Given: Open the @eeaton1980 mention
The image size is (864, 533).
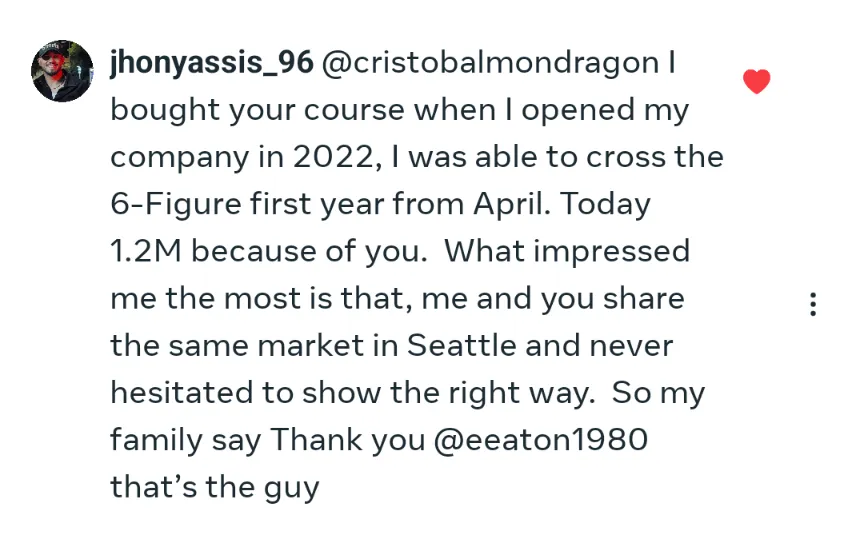Looking at the screenshot, I should coord(541,440).
